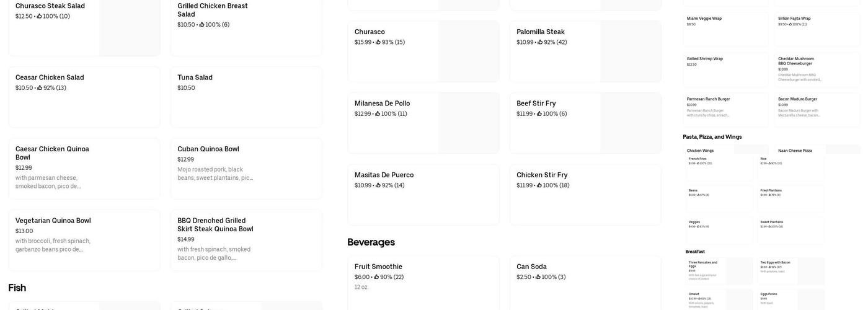
Task: Select the Bacon Maduro Burger card
Action: tap(817, 110)
